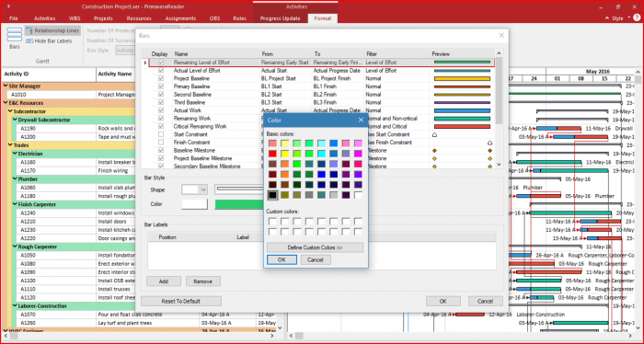Switch to the Assignments tab
644x344 pixels.
[x=180, y=18]
